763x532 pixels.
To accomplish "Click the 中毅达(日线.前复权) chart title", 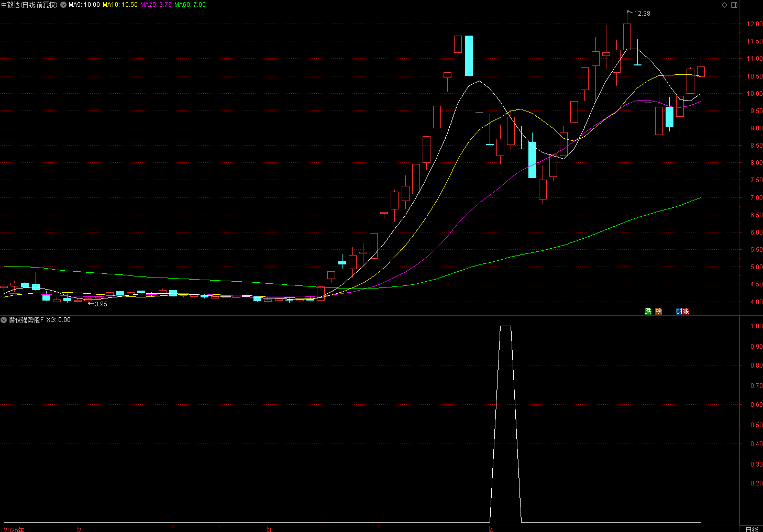I will pos(29,5).
